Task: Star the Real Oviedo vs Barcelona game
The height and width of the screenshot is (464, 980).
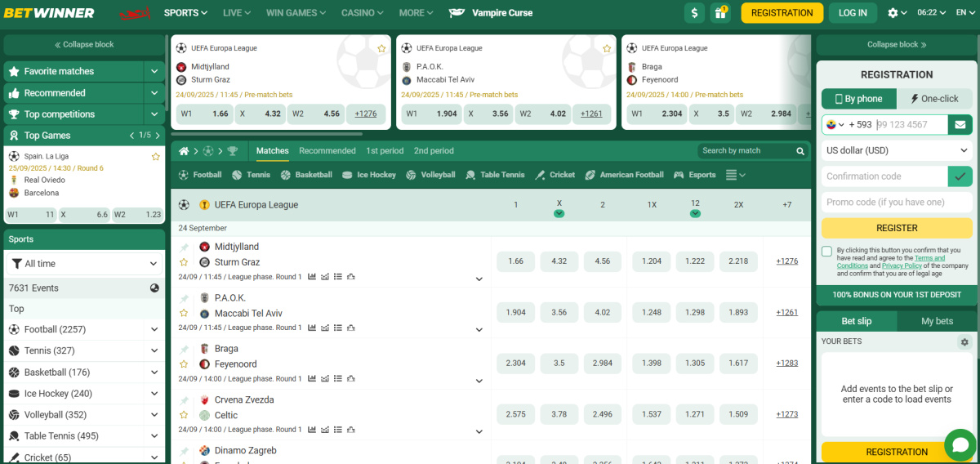Action: click(x=155, y=156)
